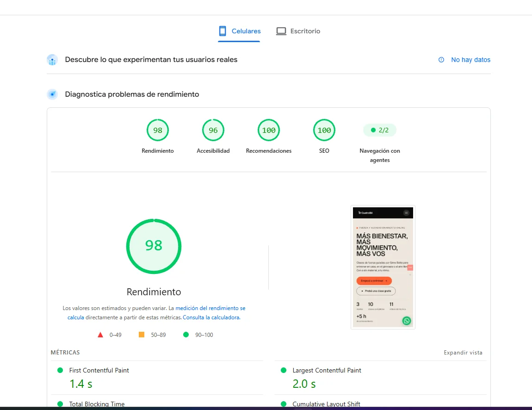Click the Diagnostica problemas de rendimiento heading

(x=132, y=94)
